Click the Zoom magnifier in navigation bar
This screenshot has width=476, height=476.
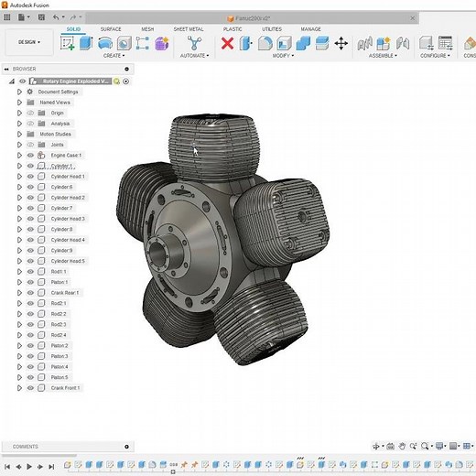click(x=425, y=446)
